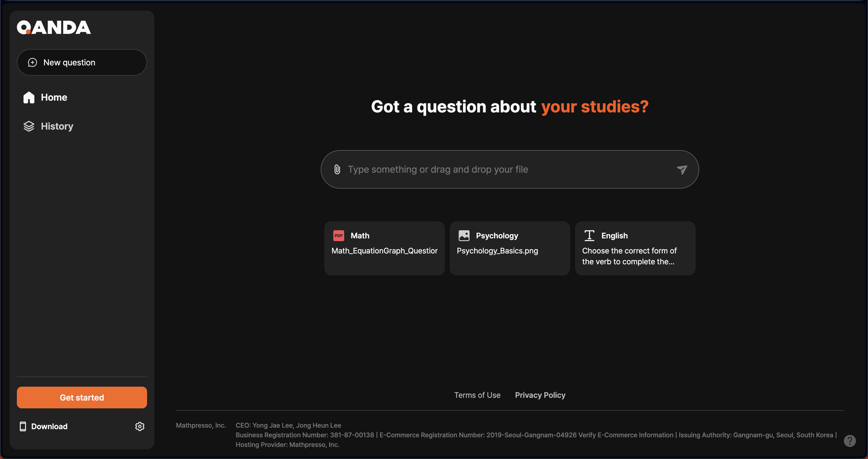Click the Home house icon
The width and height of the screenshot is (868, 459).
(x=29, y=97)
